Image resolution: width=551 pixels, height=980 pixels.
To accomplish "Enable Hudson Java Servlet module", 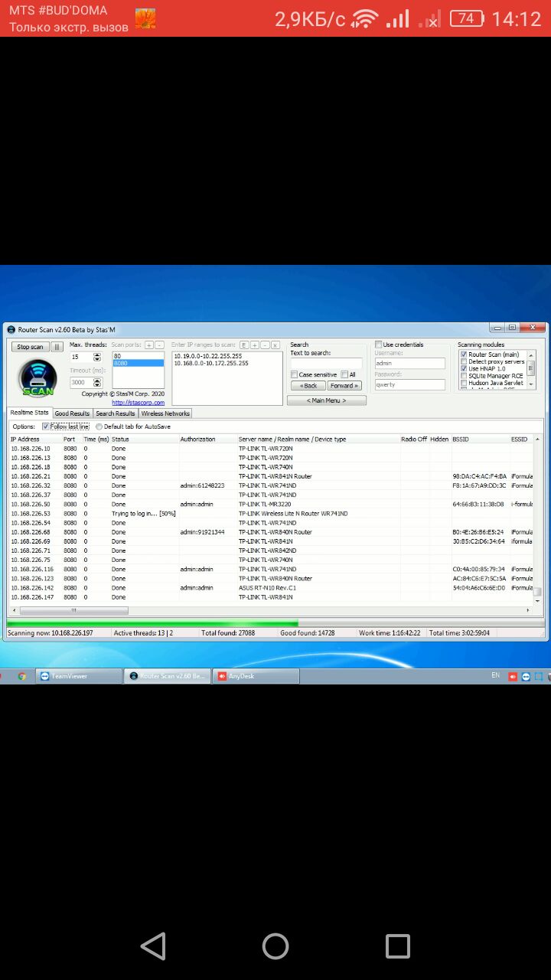I will pyautogui.click(x=464, y=383).
